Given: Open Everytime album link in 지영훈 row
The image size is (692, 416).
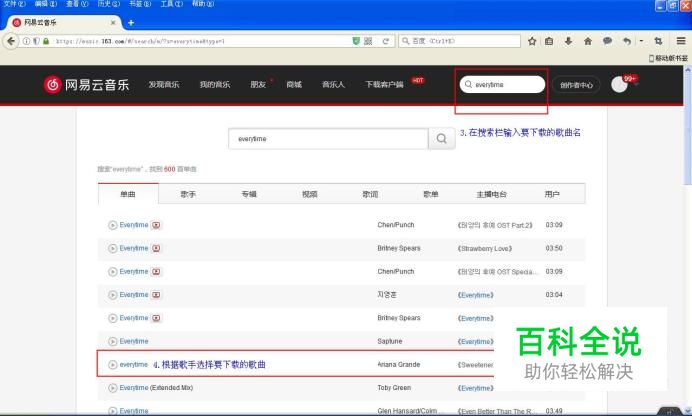Looking at the screenshot, I should pos(475,295).
